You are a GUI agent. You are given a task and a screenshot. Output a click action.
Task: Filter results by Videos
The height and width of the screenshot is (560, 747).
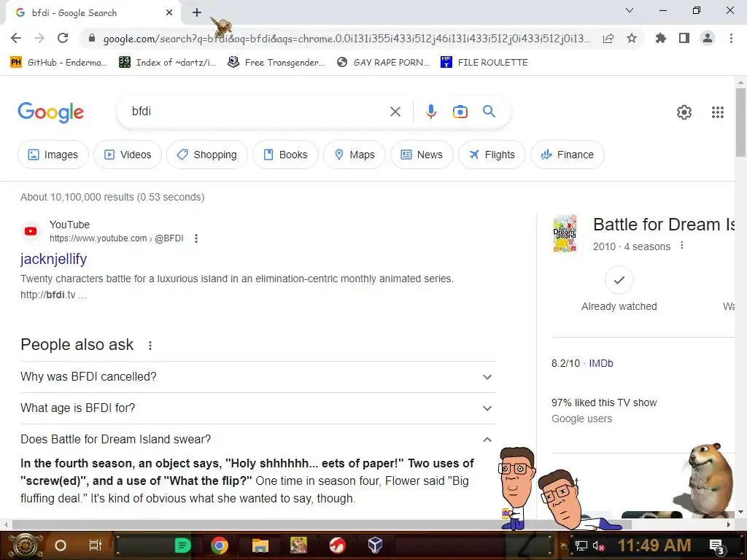(x=128, y=155)
